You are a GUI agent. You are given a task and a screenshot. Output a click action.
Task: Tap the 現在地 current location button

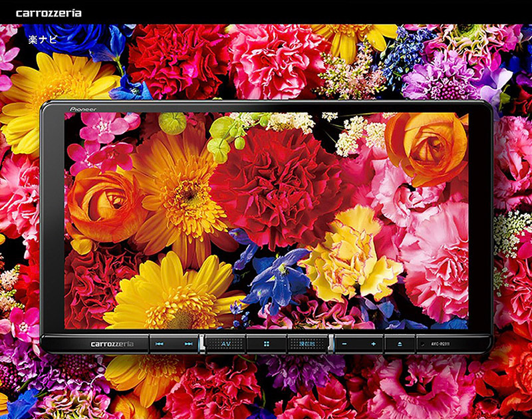point(307,344)
